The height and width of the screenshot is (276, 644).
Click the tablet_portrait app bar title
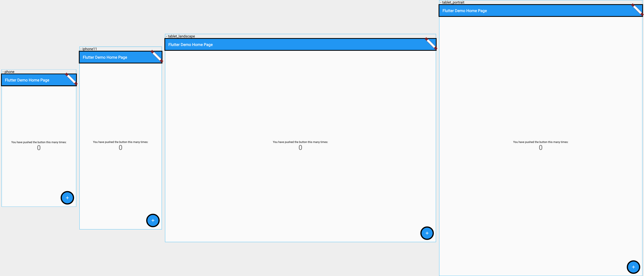click(465, 11)
